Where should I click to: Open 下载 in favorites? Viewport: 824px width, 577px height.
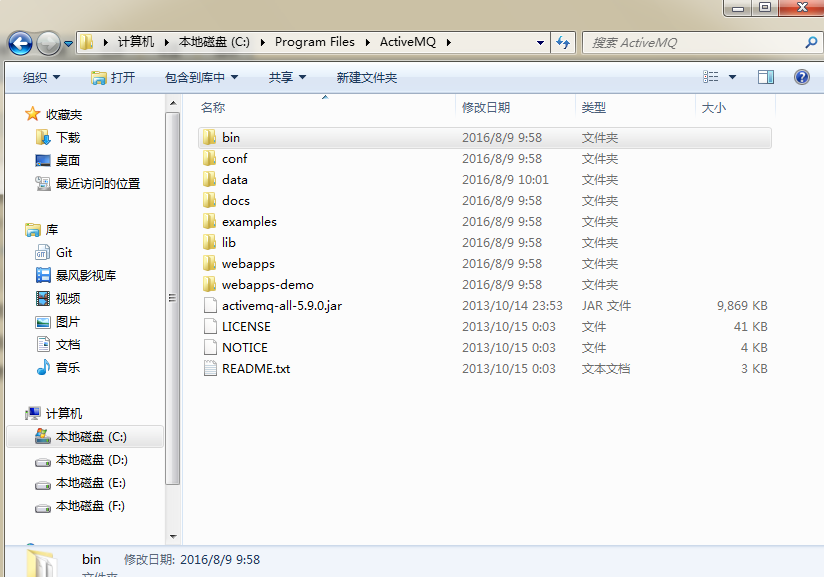pyautogui.click(x=68, y=138)
